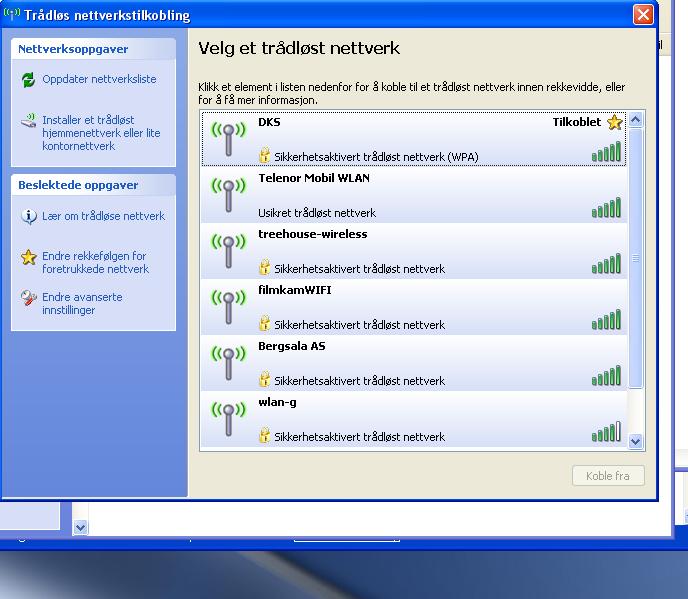
Task: Click scroll down arrow of network list
Action: coord(636,441)
